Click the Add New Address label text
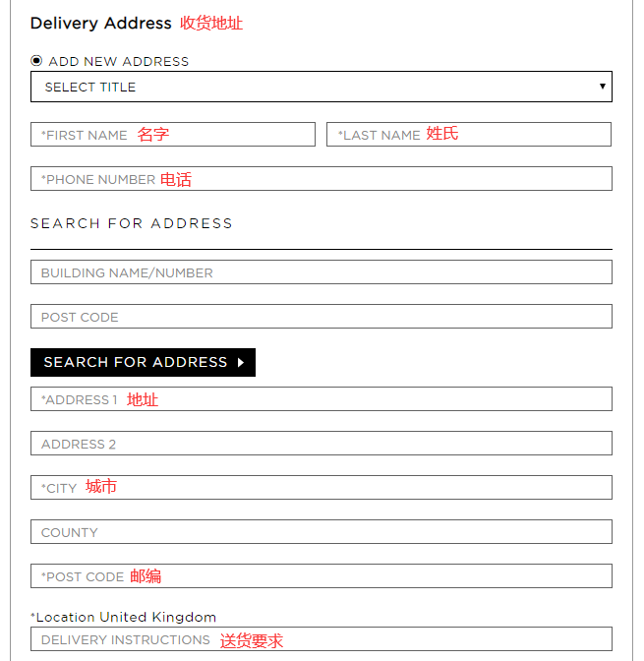The height and width of the screenshot is (661, 644). [118, 61]
